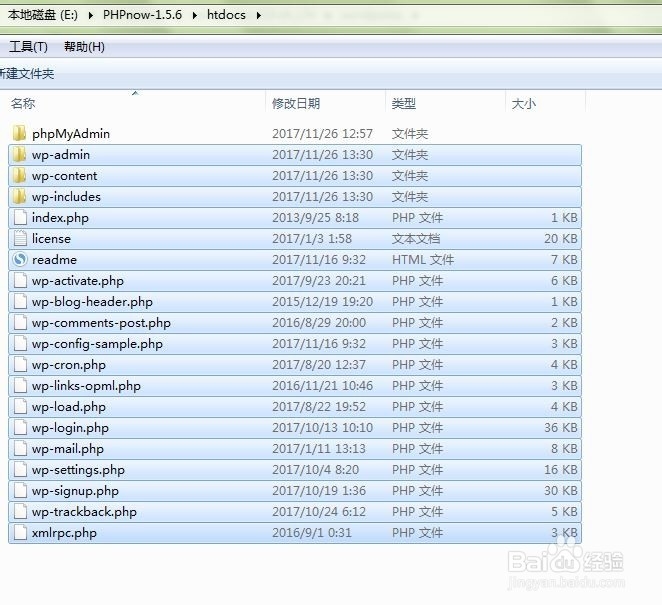Click the wp-trackback.php file icon

tap(20, 512)
